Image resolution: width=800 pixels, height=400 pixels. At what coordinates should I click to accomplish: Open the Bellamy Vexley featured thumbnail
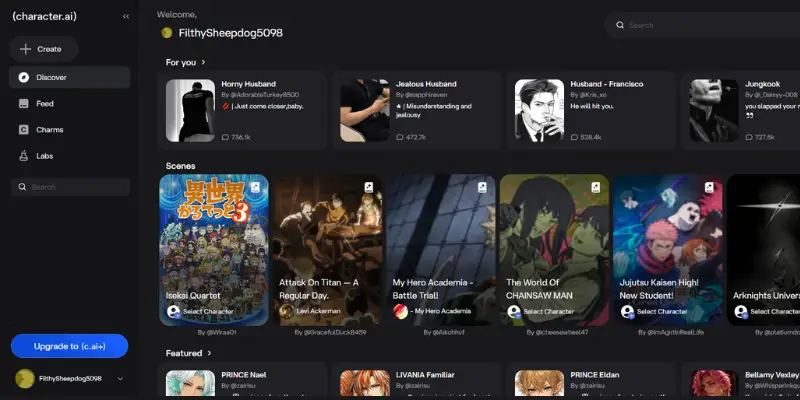(714, 383)
